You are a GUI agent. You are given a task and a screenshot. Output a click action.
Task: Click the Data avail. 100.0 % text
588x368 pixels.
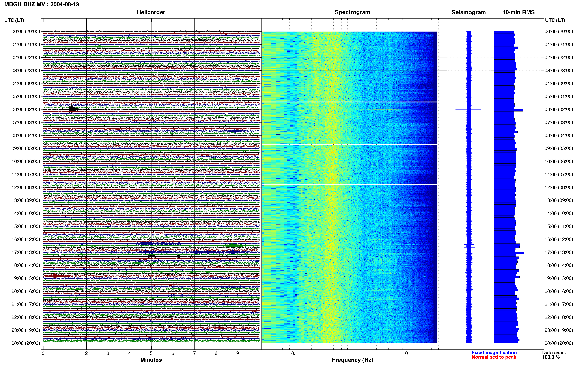(554, 355)
